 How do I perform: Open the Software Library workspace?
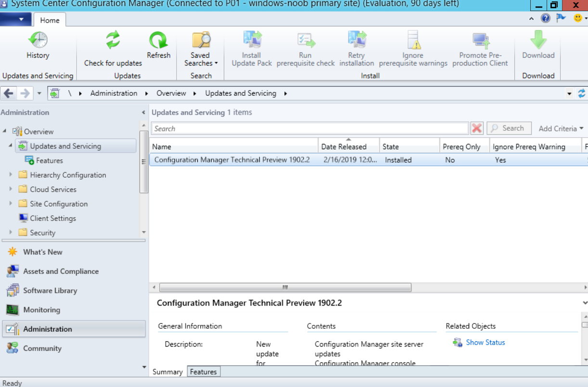point(50,291)
